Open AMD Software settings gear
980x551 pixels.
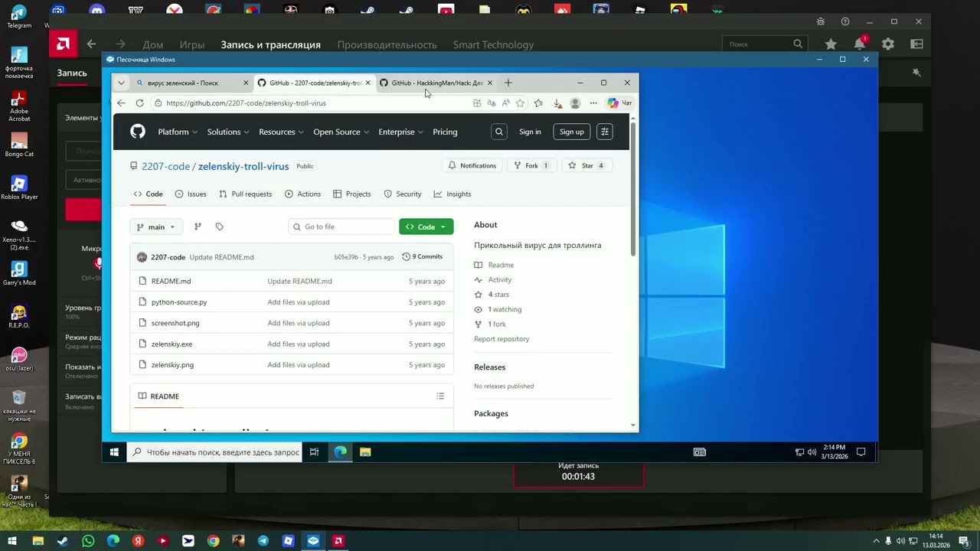click(888, 44)
